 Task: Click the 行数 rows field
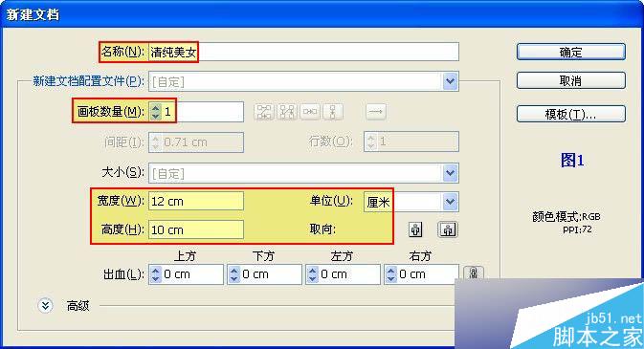411,142
